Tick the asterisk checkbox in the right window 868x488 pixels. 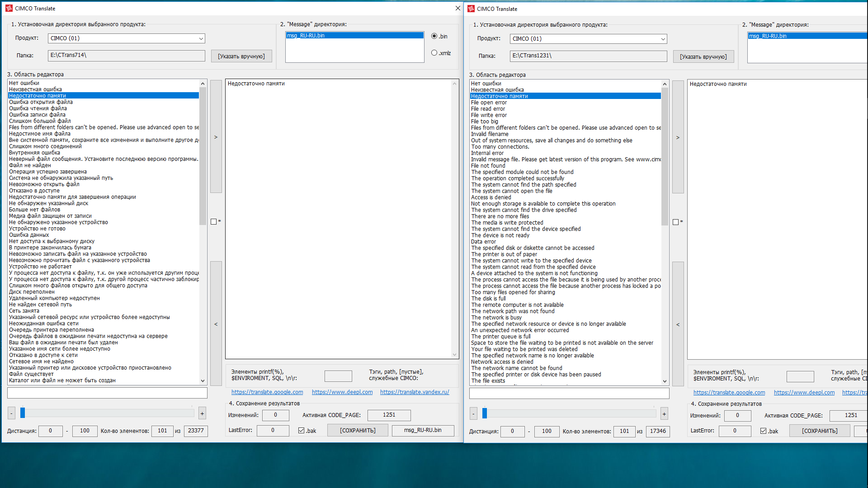675,222
